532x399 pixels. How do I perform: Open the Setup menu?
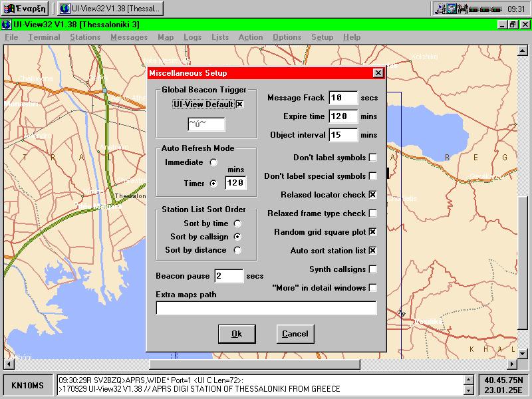pos(322,37)
